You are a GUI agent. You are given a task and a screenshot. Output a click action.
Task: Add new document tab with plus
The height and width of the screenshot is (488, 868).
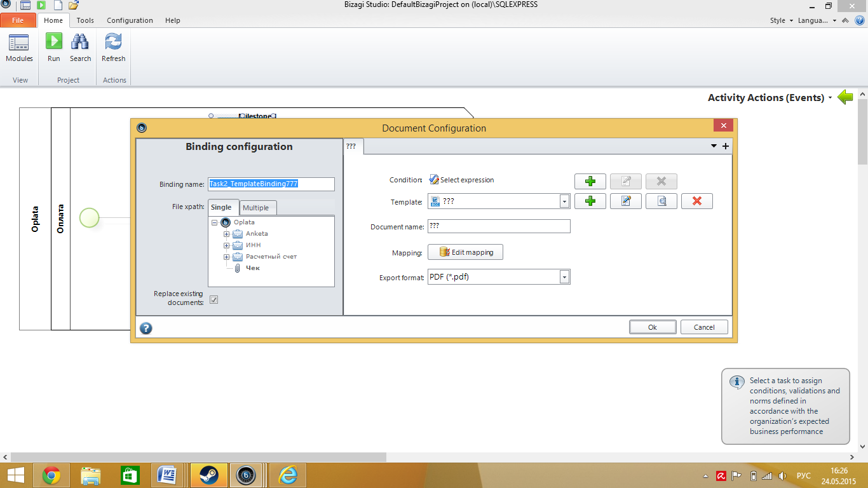(x=726, y=146)
